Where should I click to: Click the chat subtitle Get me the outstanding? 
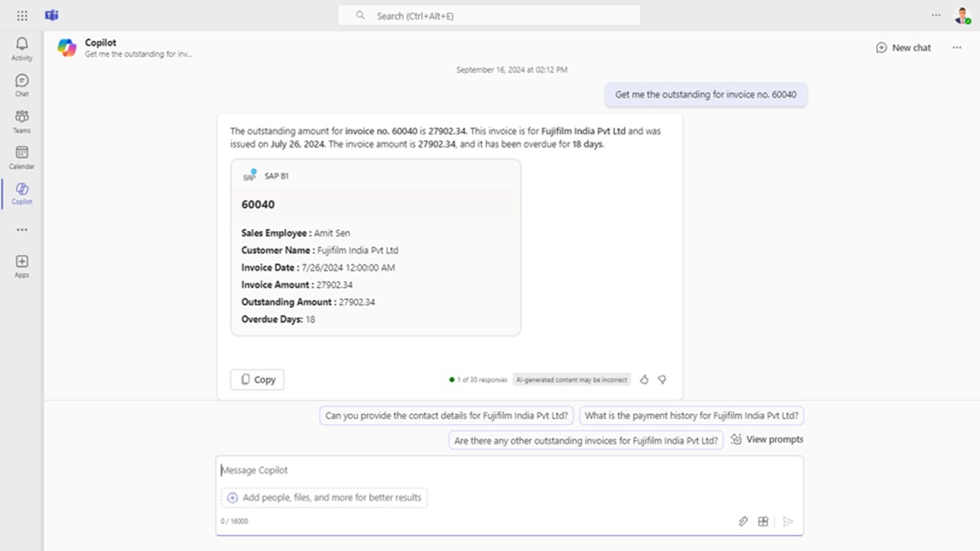click(x=139, y=54)
